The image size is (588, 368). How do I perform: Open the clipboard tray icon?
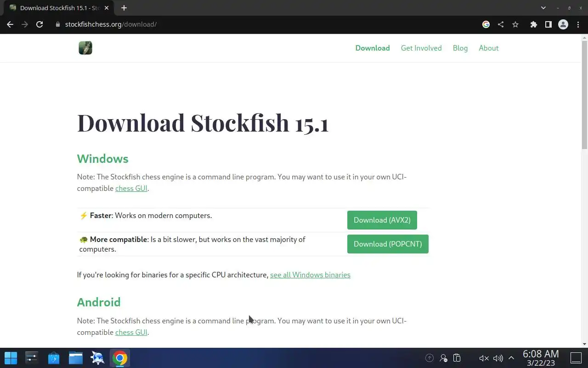(x=457, y=358)
